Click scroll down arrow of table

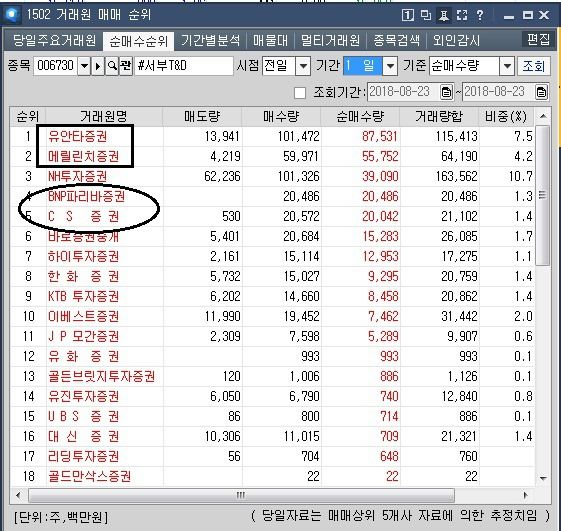pos(543,478)
